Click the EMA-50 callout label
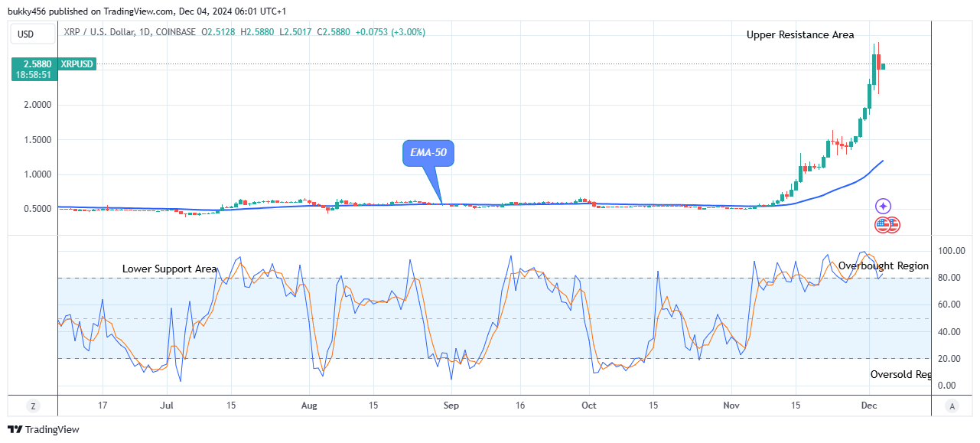 point(429,153)
